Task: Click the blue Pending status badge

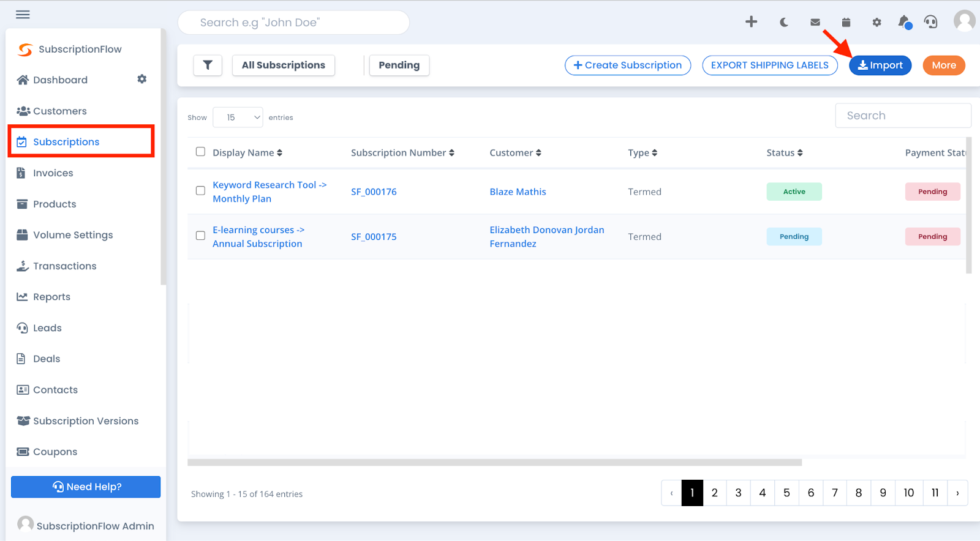Action: tap(794, 237)
